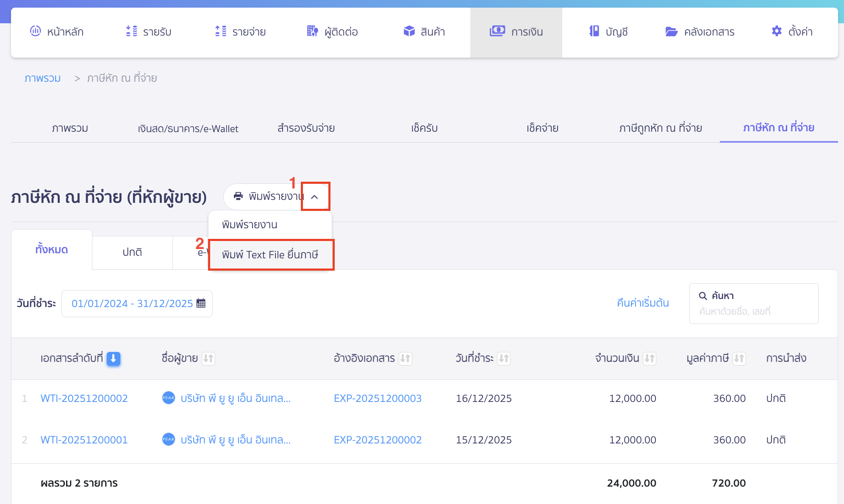This screenshot has width=844, height=504.
Task: Click the home dashboard icon (หน้าหลัก)
Action: 36,31
